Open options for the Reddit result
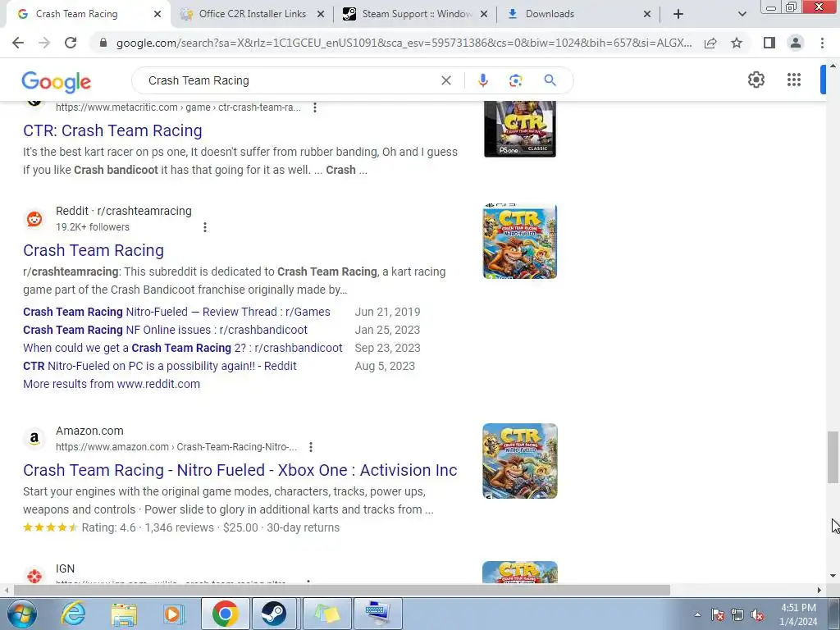This screenshot has width=840, height=630. point(204,227)
